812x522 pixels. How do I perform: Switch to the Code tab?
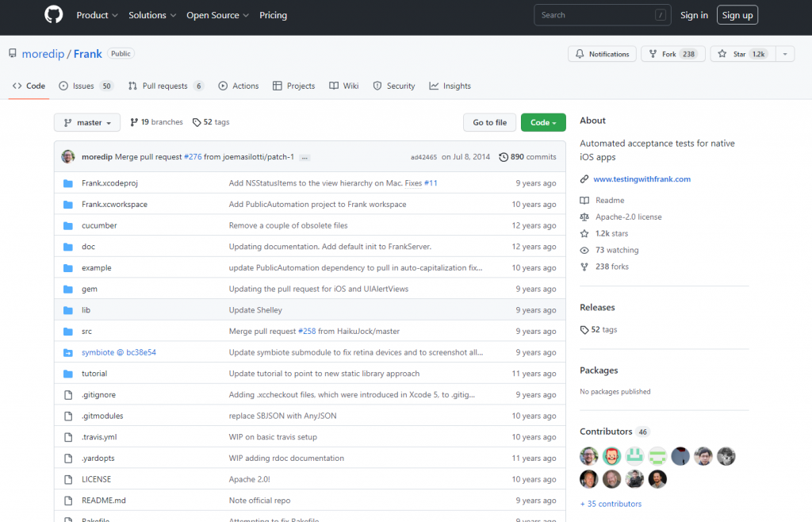[x=29, y=86]
